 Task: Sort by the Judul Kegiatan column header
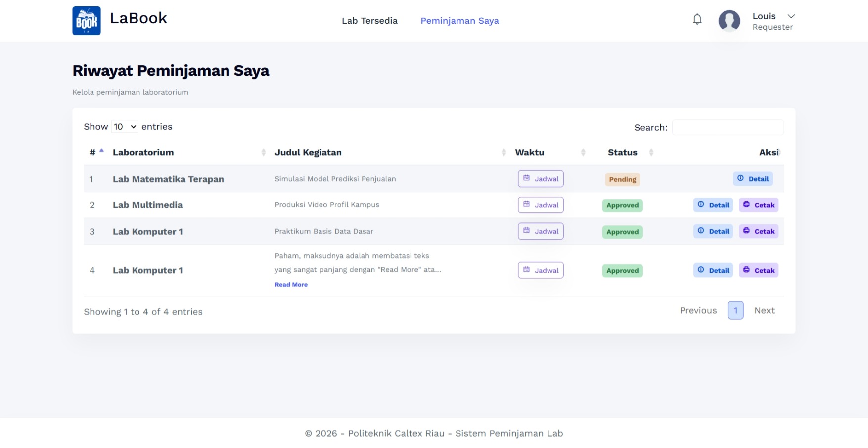[x=390, y=152]
